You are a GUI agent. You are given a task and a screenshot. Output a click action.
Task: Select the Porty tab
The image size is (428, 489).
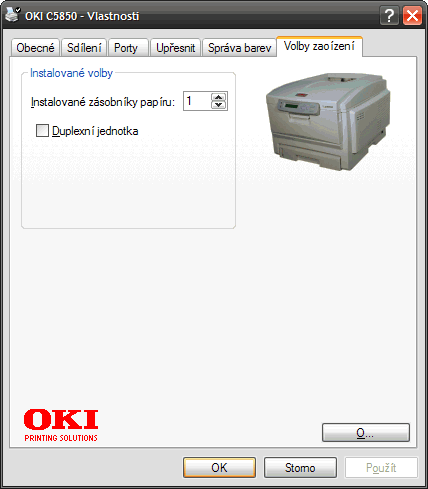click(x=128, y=48)
